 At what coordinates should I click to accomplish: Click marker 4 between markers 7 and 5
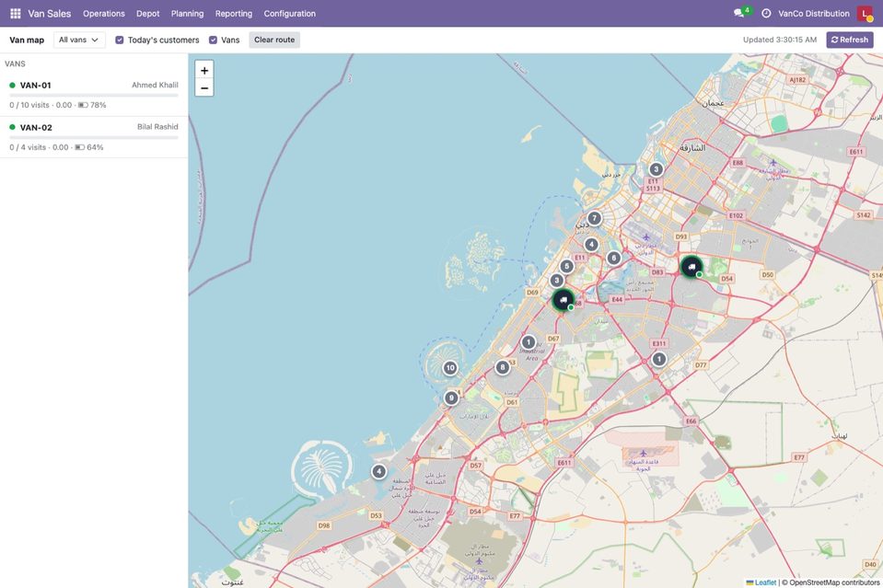tap(591, 245)
